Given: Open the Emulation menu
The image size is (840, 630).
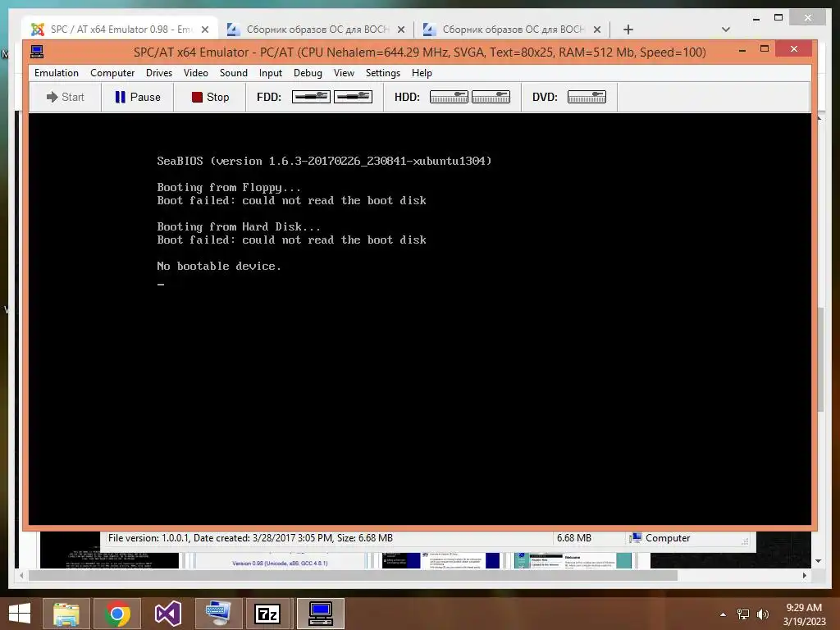Looking at the screenshot, I should click(x=57, y=73).
